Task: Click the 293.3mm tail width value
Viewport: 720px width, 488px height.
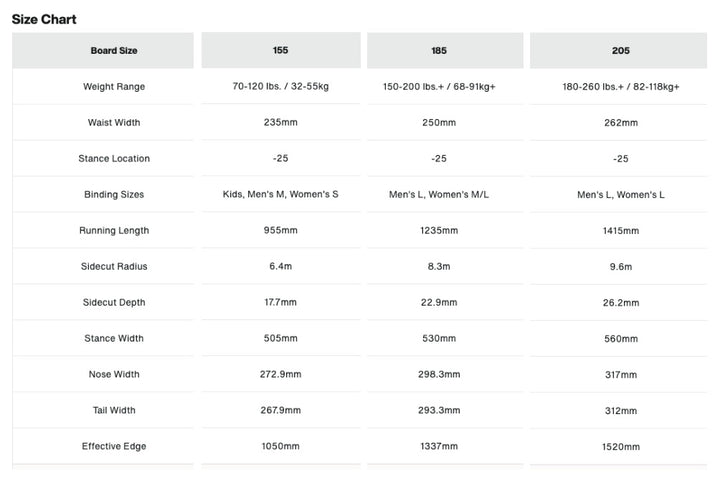Action: pyautogui.click(x=439, y=410)
